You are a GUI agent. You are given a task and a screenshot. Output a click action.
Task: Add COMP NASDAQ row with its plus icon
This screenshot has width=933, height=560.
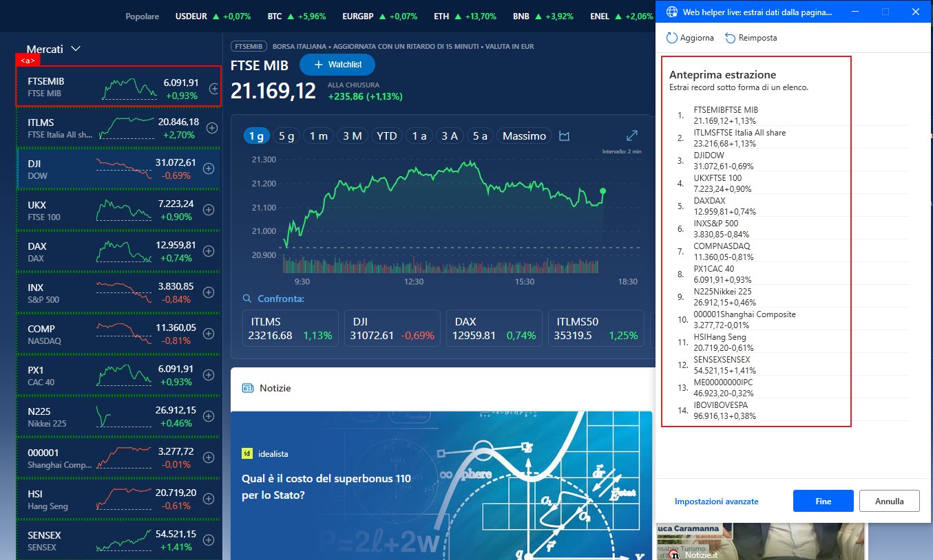pyautogui.click(x=209, y=334)
